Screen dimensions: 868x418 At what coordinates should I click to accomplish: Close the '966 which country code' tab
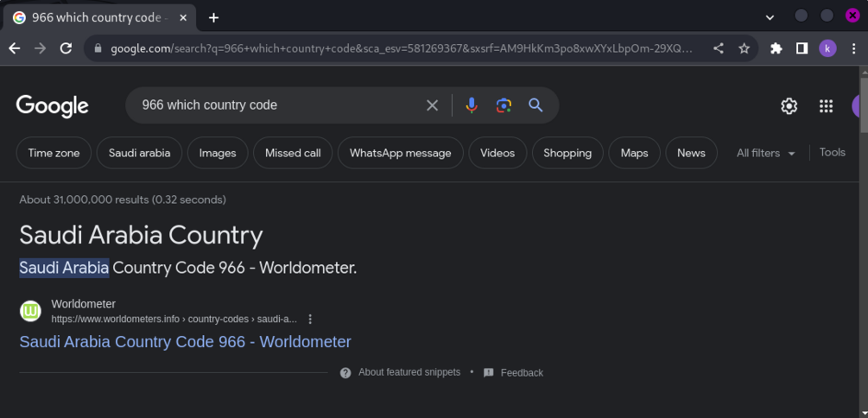183,18
